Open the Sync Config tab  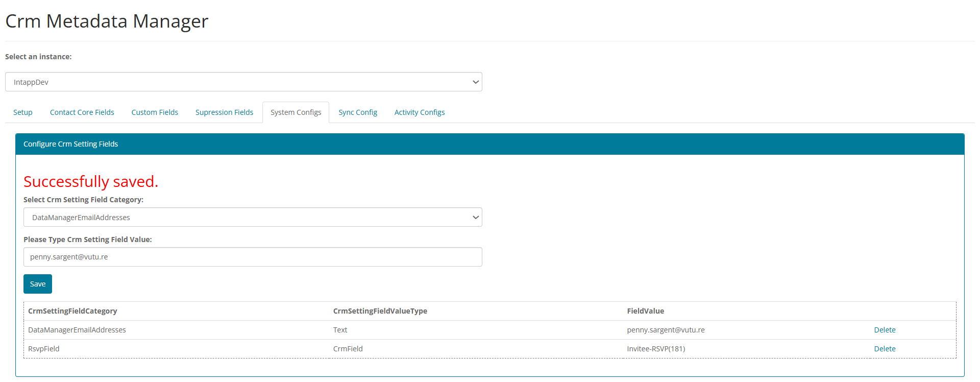(x=358, y=112)
